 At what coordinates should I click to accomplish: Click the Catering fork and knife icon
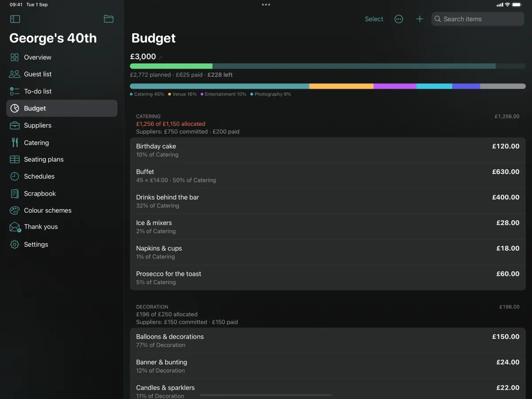(x=15, y=142)
